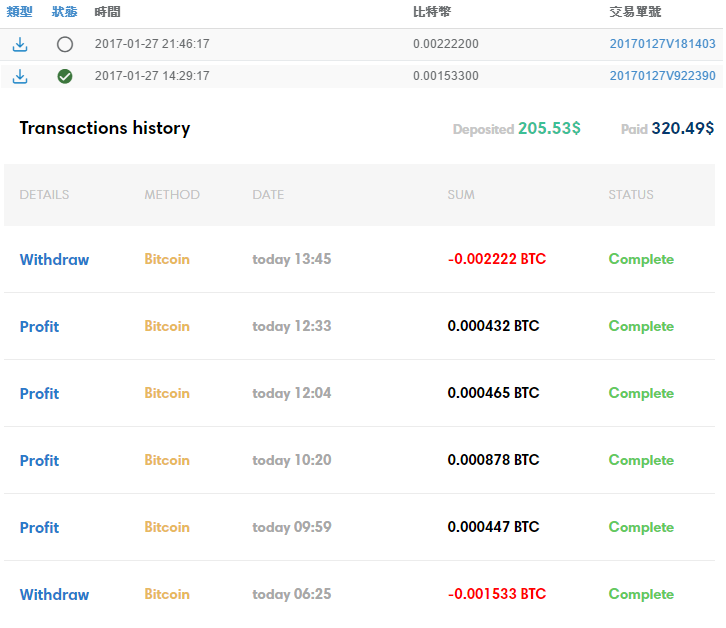Click the Profit entry at 09:59

39,528
